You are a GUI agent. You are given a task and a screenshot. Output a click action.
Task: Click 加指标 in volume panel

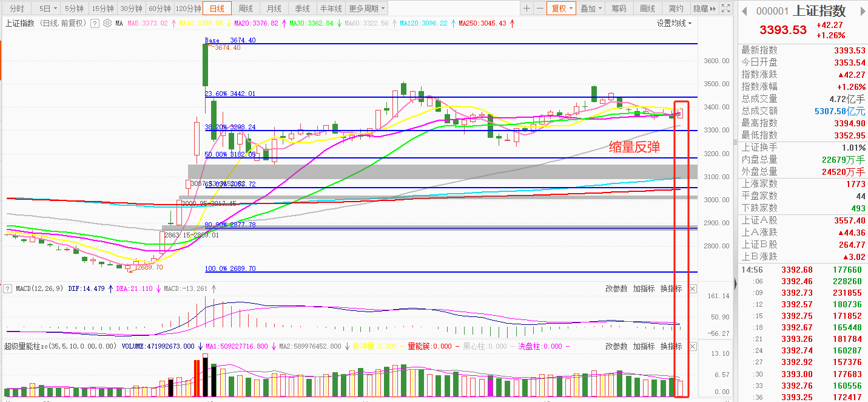point(644,346)
